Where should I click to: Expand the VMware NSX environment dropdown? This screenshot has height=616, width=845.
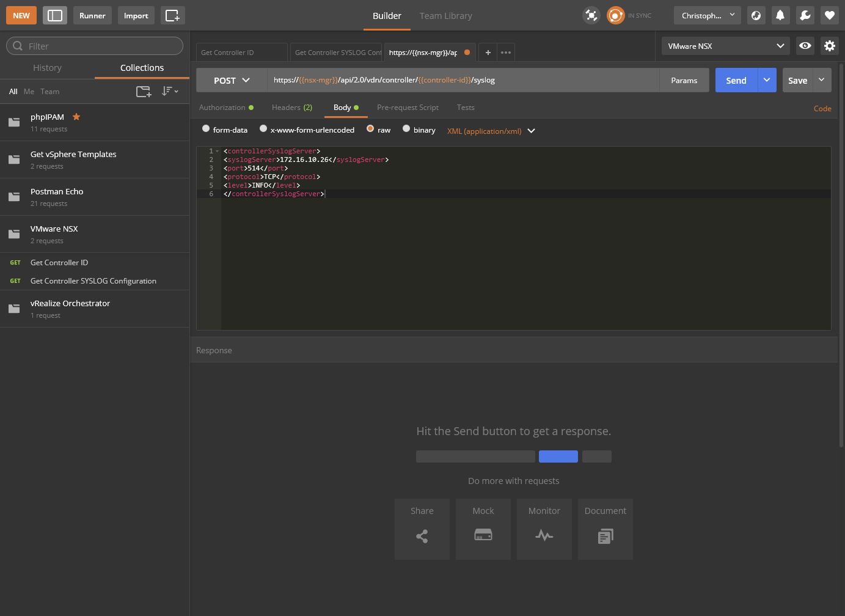tap(725, 46)
